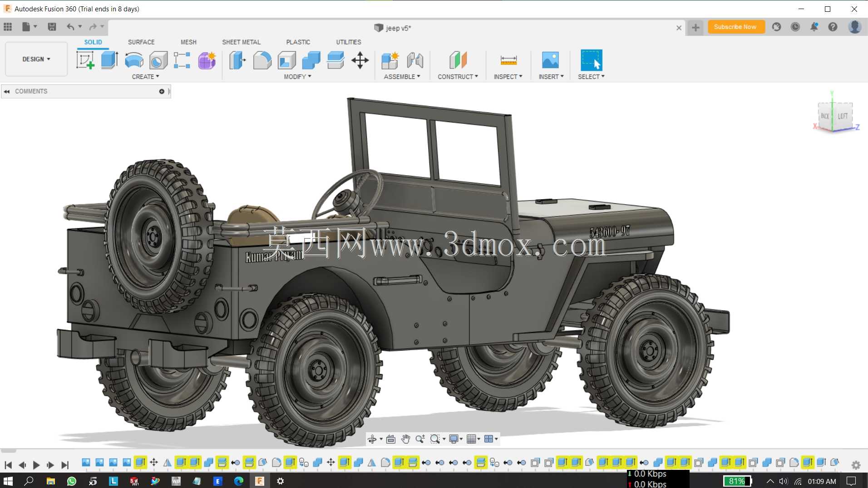
Task: Select the Joint tool
Action: click(415, 60)
